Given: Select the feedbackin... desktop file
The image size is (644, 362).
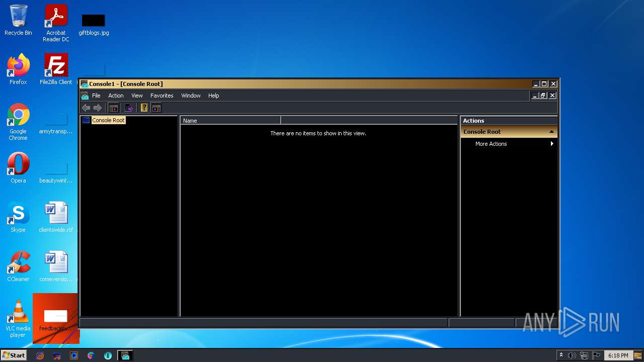Looking at the screenshot, I should (x=56, y=319).
